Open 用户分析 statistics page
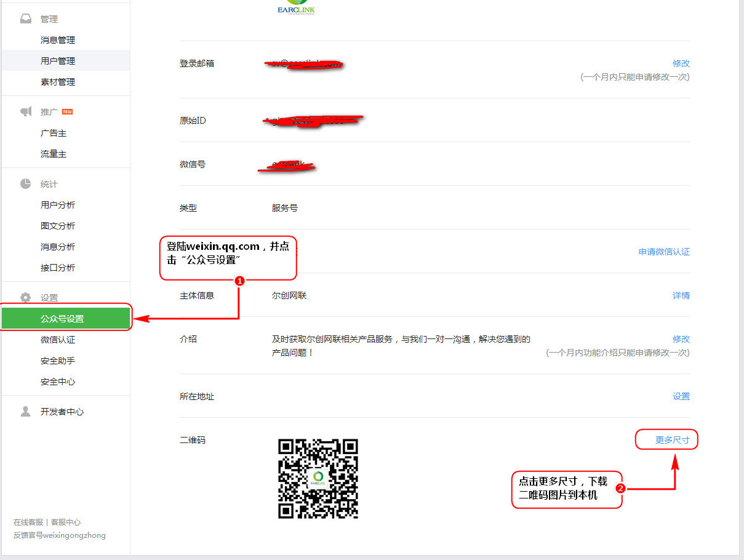 (58, 205)
